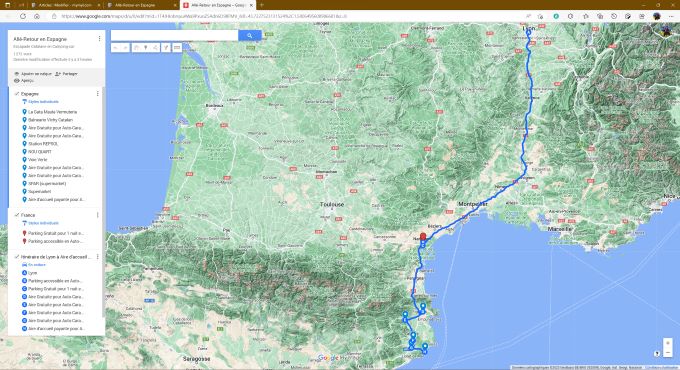
Task: Click pin icon of Supermarket item
Action: (24, 191)
